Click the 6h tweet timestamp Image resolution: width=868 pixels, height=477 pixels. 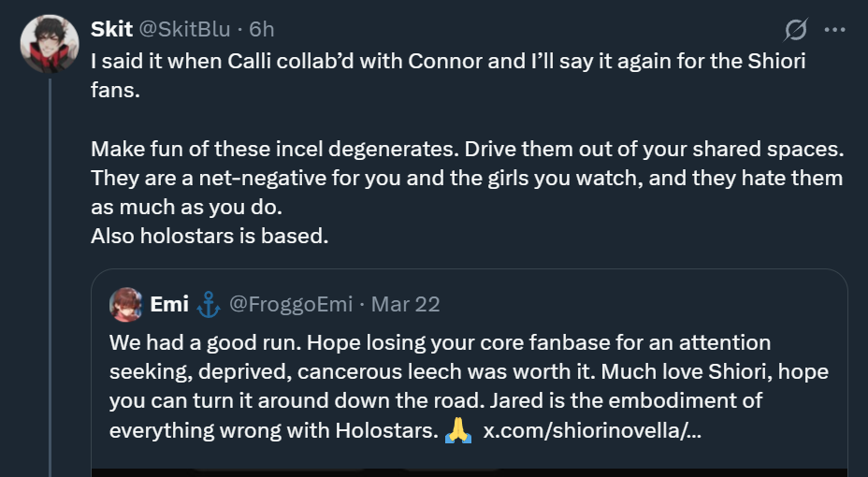pyautogui.click(x=262, y=30)
